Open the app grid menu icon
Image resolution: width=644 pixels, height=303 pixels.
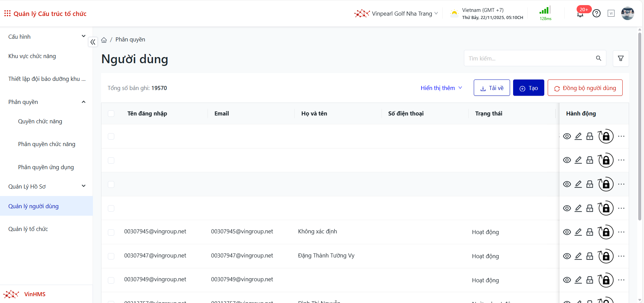click(x=7, y=14)
